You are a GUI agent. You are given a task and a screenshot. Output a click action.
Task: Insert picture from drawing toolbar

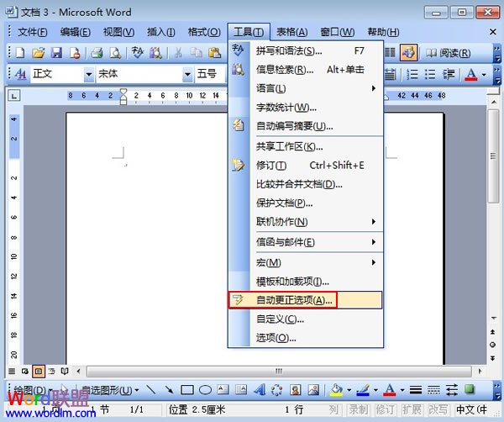[313, 390]
